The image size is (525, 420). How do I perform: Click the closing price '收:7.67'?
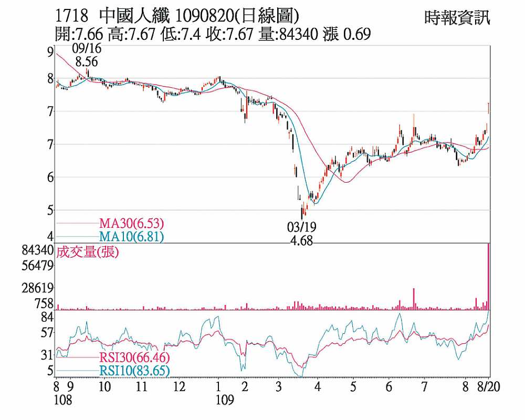pos(229,34)
